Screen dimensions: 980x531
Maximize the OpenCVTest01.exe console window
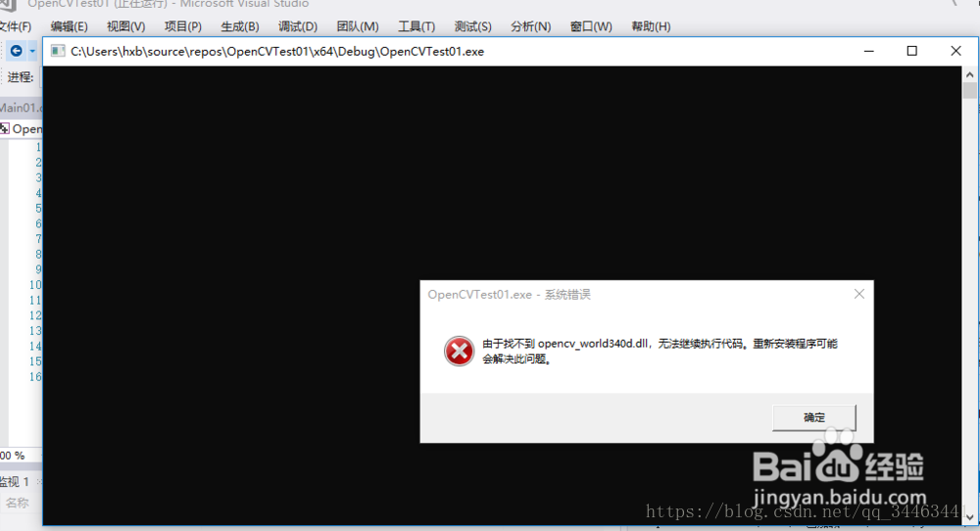(911, 51)
